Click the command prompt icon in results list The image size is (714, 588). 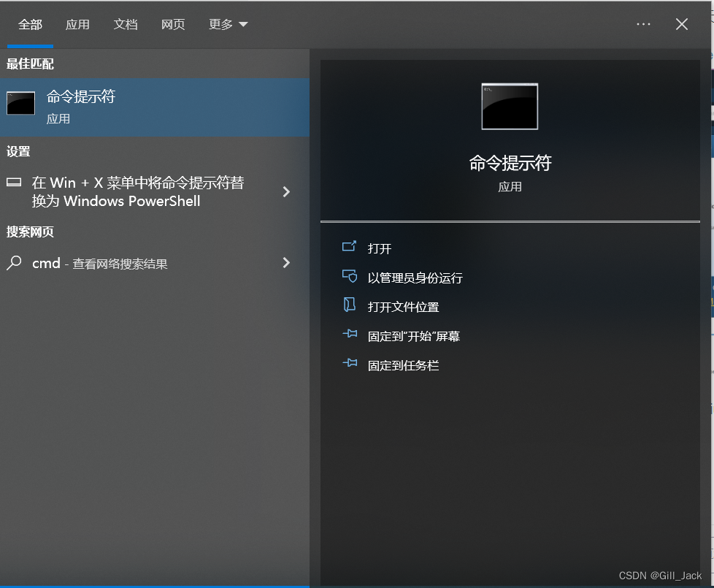tap(21, 103)
